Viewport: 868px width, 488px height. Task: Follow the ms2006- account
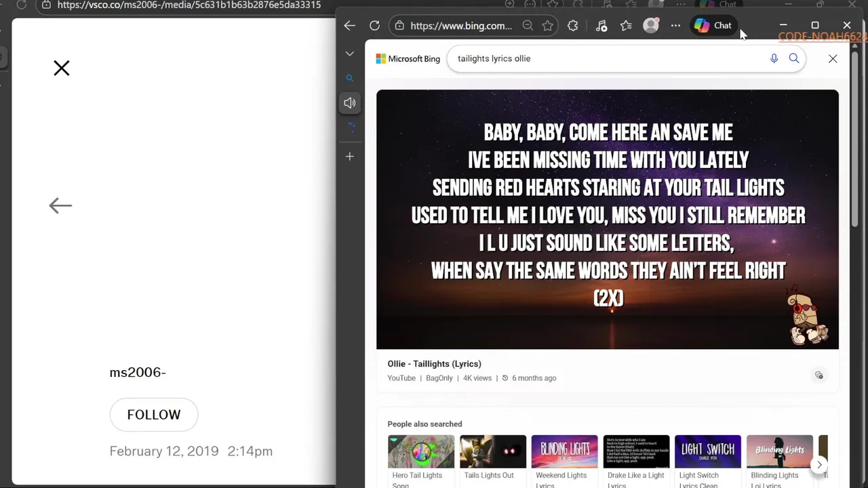154,415
